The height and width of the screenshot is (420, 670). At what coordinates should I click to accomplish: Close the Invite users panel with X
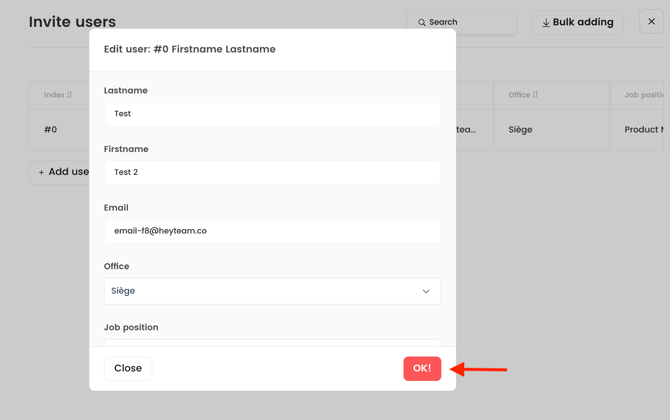651,21
